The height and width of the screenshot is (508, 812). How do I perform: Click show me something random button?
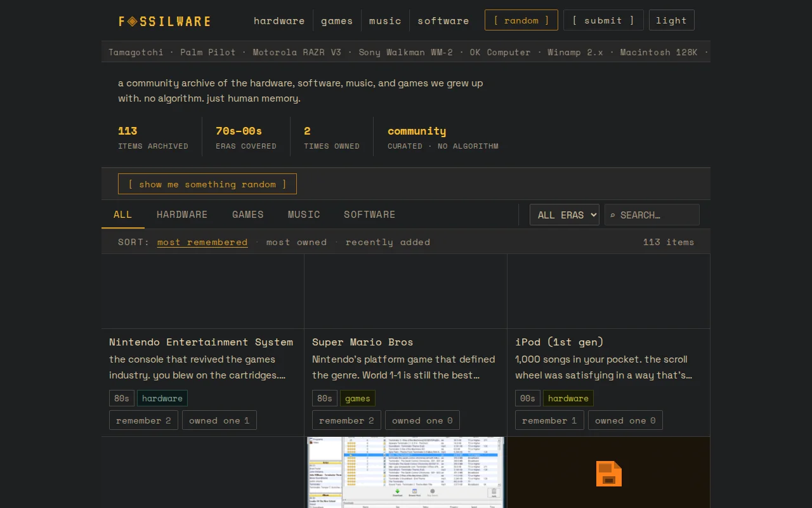point(207,184)
